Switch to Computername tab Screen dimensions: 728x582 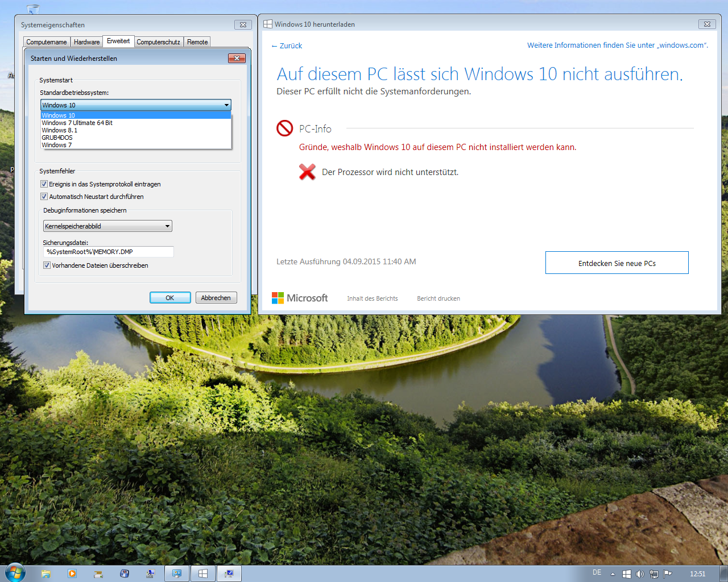47,42
